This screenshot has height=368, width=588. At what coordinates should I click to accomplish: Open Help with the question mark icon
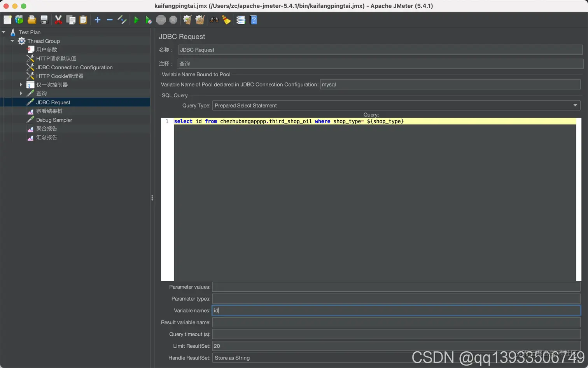254,20
